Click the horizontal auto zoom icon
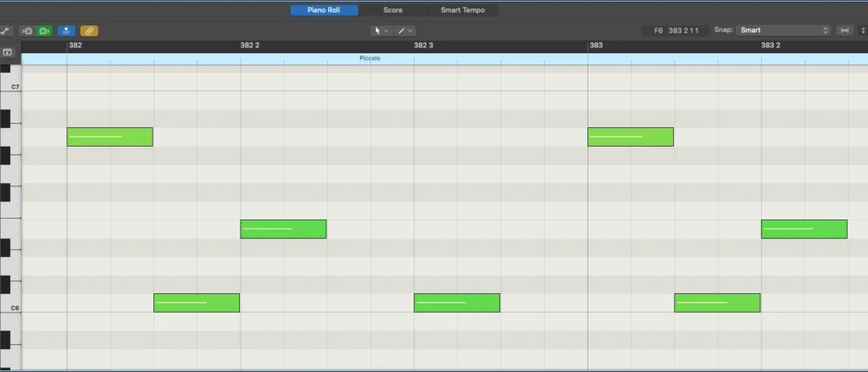Viewport: 868px width, 372px height. (x=844, y=31)
